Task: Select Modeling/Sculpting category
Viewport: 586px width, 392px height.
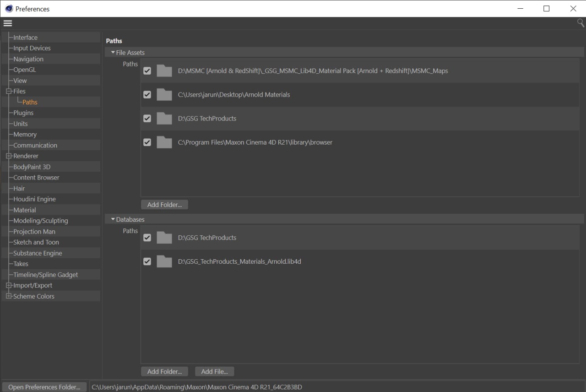Action: pos(40,221)
